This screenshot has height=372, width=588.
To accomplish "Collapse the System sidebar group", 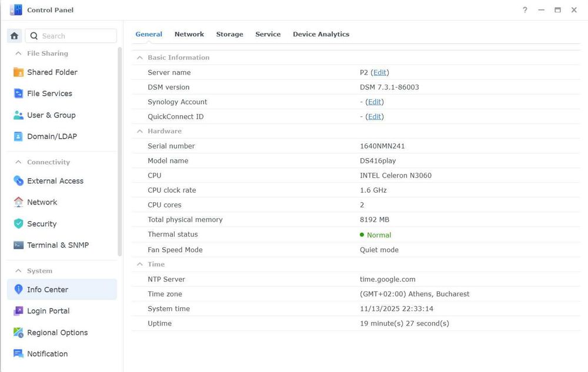I will click(18, 270).
